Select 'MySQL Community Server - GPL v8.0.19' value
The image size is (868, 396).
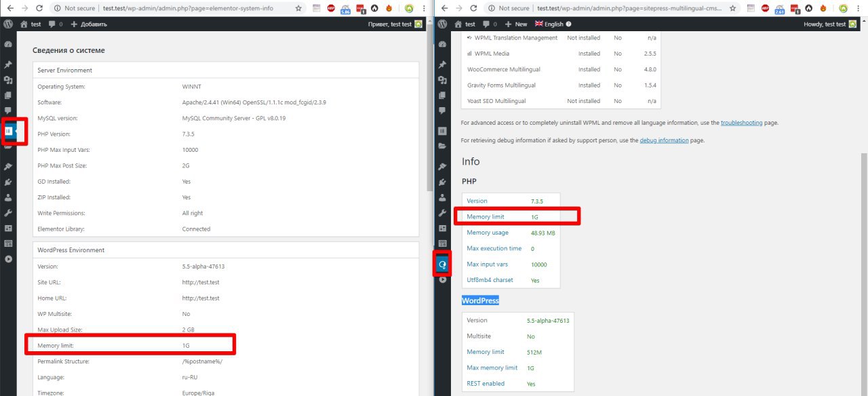(234, 118)
